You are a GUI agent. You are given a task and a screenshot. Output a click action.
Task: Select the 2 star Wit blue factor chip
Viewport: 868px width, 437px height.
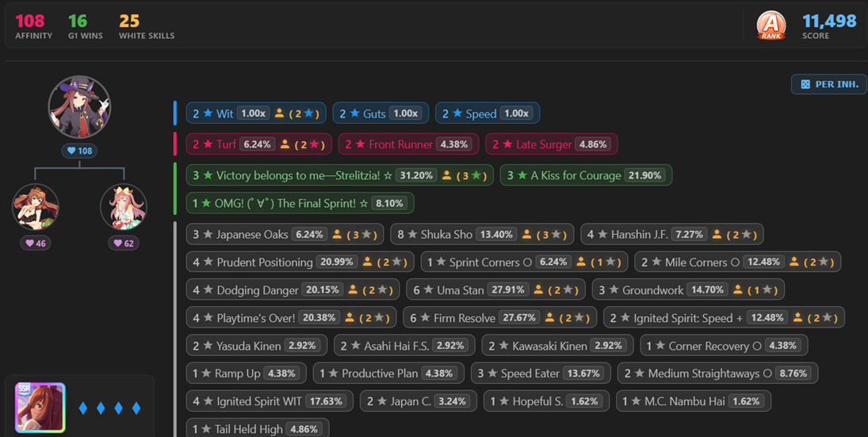[x=256, y=113]
